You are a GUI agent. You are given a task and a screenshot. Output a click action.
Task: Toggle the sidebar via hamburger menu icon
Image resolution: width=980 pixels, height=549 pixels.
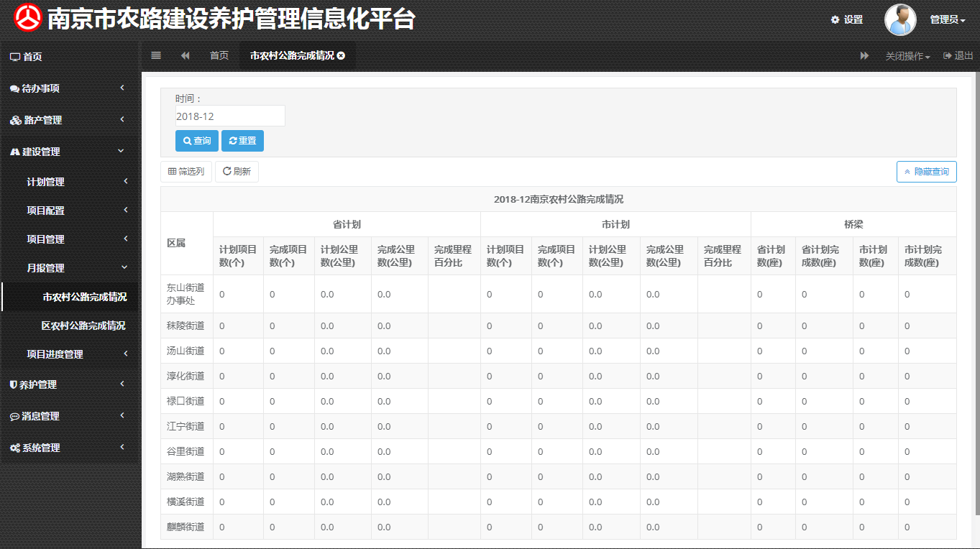click(156, 55)
